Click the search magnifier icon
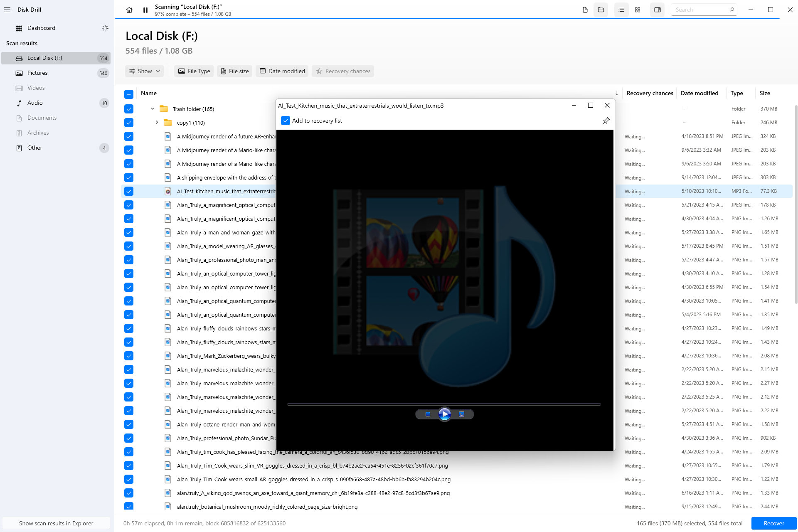Screen dimensions: 798x532 [x=732, y=10]
